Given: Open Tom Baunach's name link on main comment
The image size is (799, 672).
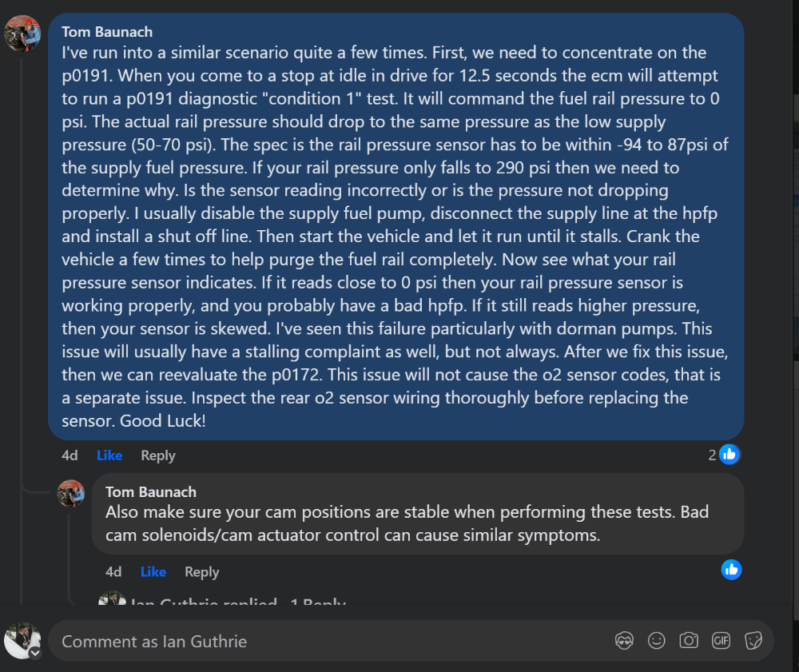Looking at the screenshot, I should click(106, 33).
